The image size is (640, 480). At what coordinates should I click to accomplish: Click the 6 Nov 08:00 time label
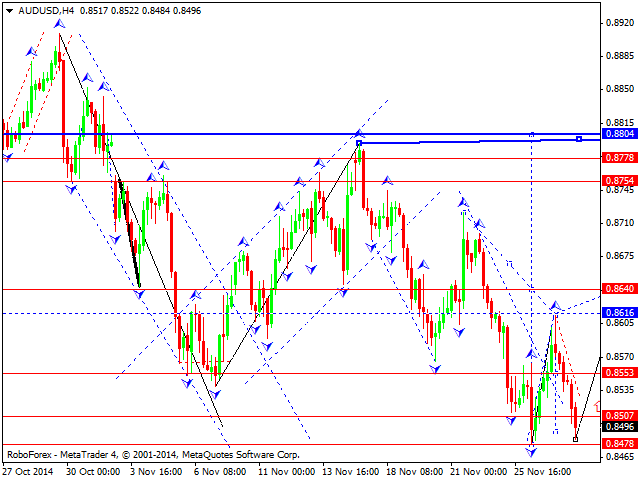coord(219,471)
